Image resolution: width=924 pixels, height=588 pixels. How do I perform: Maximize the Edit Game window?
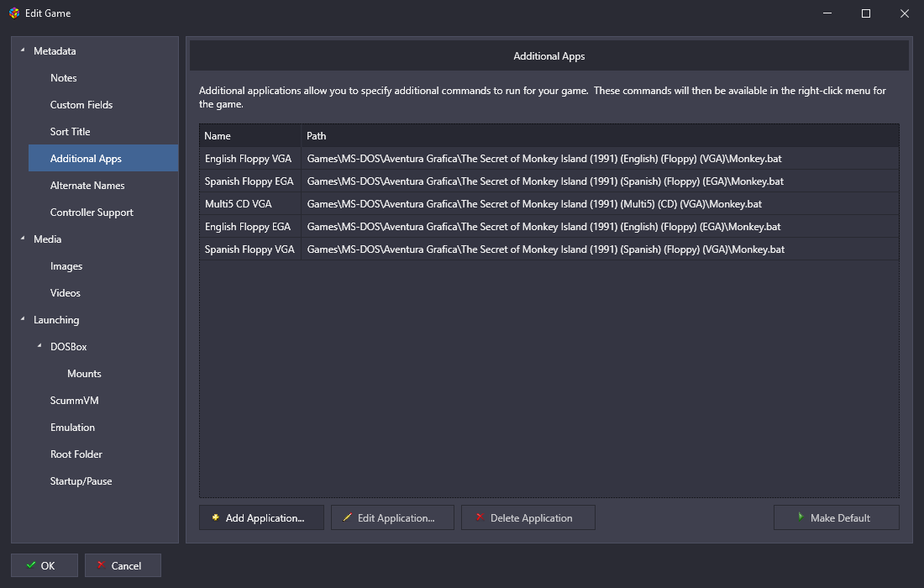(x=866, y=13)
